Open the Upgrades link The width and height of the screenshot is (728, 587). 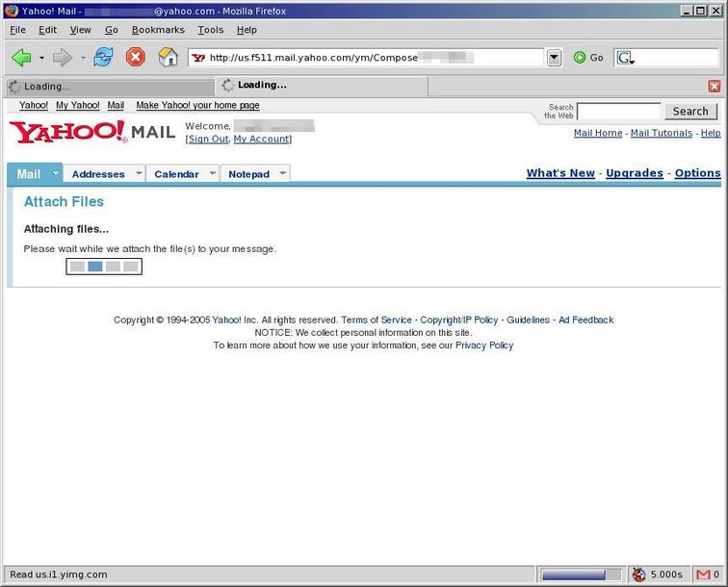635,173
